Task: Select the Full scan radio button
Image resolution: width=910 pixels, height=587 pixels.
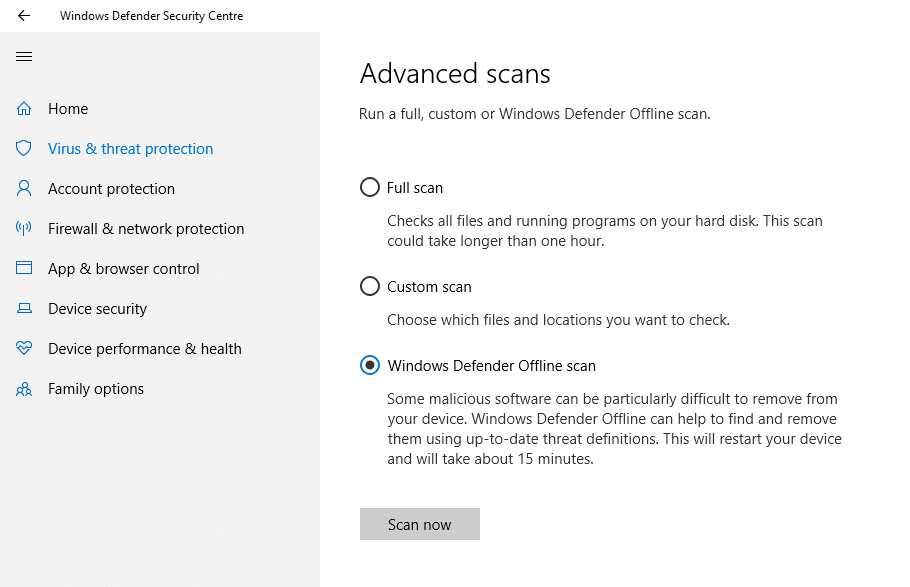Action: pos(370,188)
